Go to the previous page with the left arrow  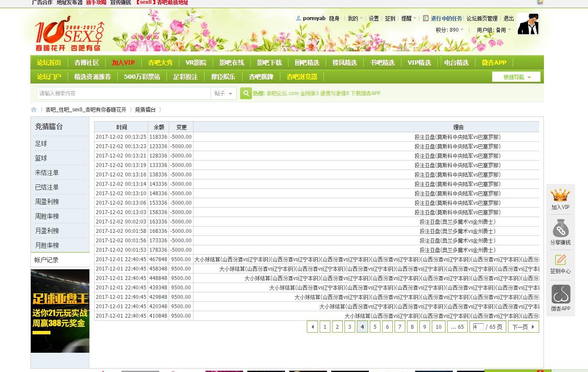pos(312,327)
